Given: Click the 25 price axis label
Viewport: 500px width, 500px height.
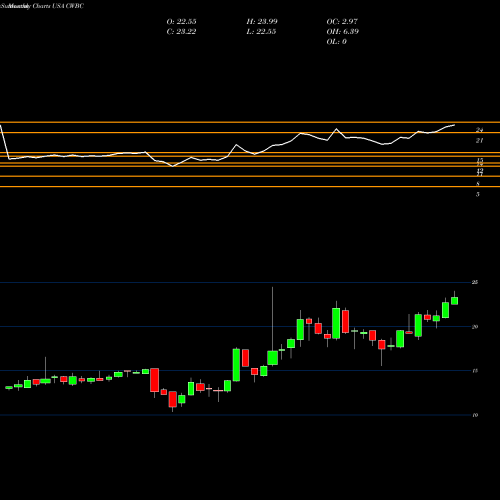Looking at the screenshot, I should click(475, 282).
